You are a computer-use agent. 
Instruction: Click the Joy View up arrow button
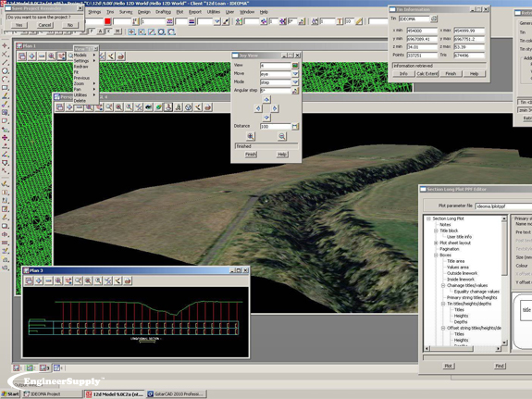coord(266,99)
